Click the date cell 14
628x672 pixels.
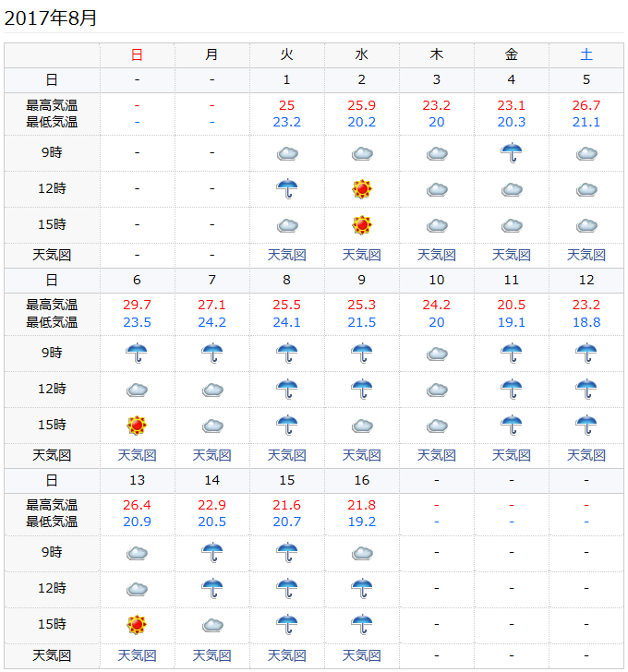[212, 480]
